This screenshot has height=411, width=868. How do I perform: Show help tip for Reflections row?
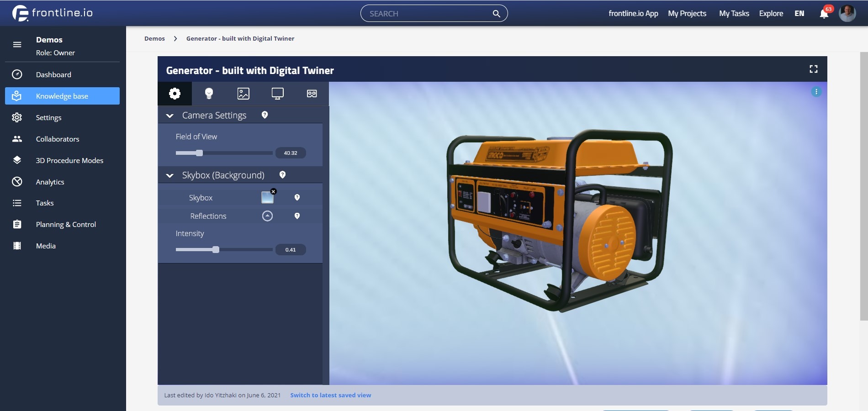(x=297, y=216)
